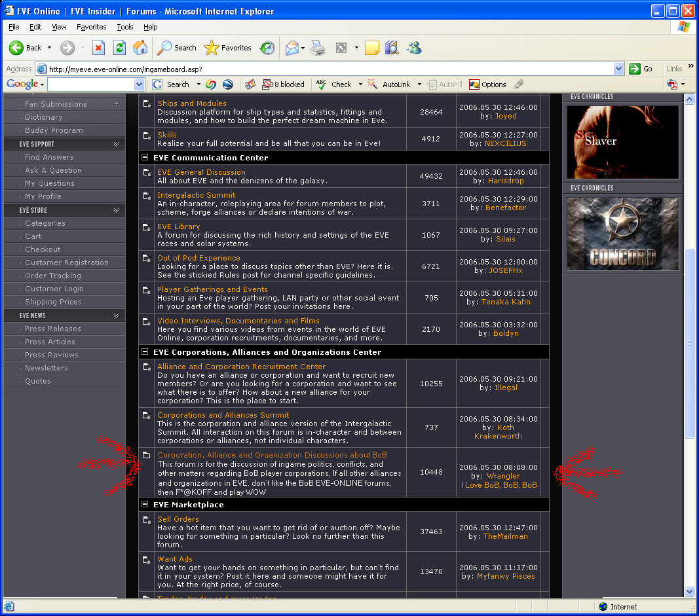Go to Home page icon
The height and width of the screenshot is (616, 699).
(x=140, y=48)
